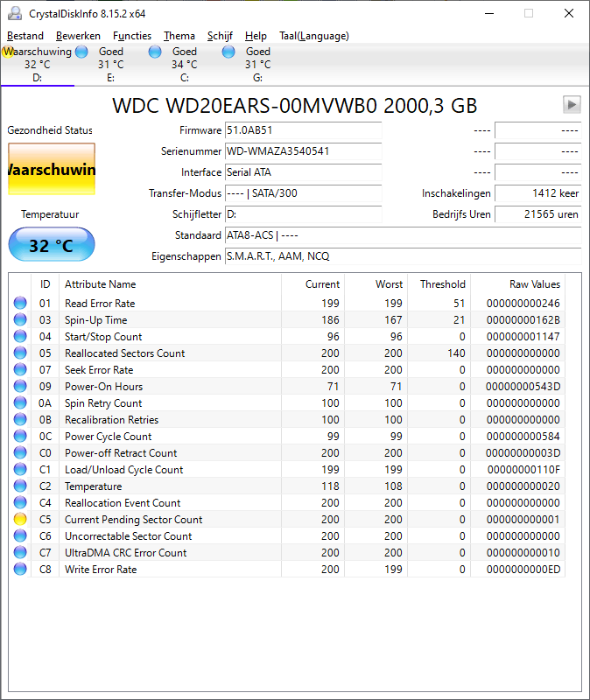Click the 32 °C temperature indicator
Screen dimensions: 590x700
(52, 245)
